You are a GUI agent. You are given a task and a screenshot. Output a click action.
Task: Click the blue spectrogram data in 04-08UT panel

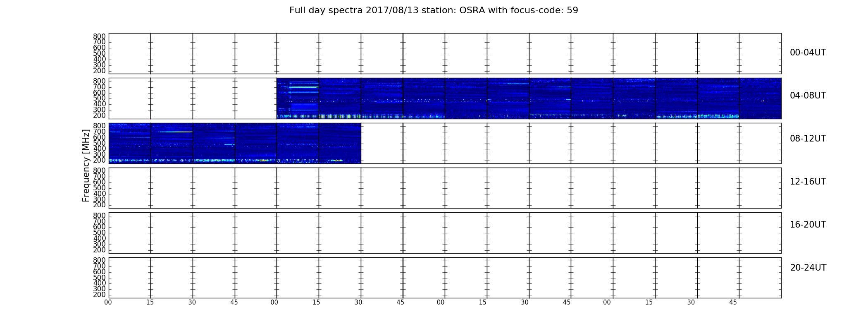529,98
